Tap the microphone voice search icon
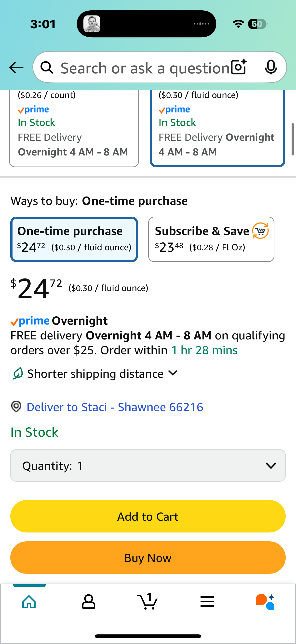 click(x=271, y=67)
